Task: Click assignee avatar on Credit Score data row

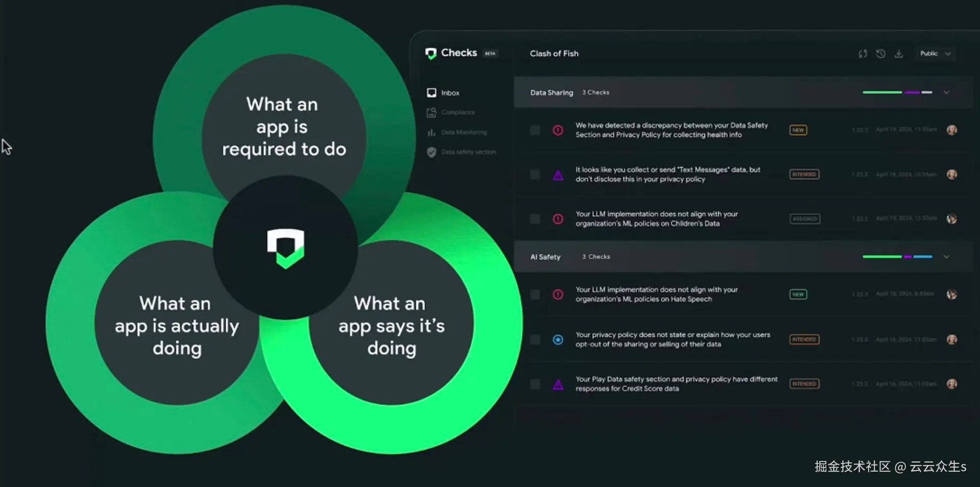Action: 952,384
